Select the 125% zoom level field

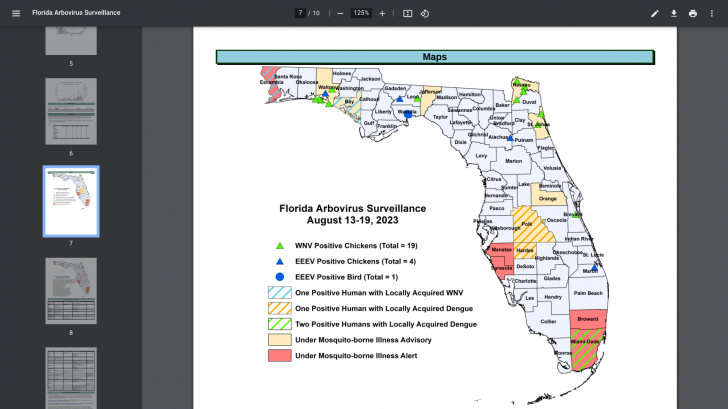click(x=361, y=13)
